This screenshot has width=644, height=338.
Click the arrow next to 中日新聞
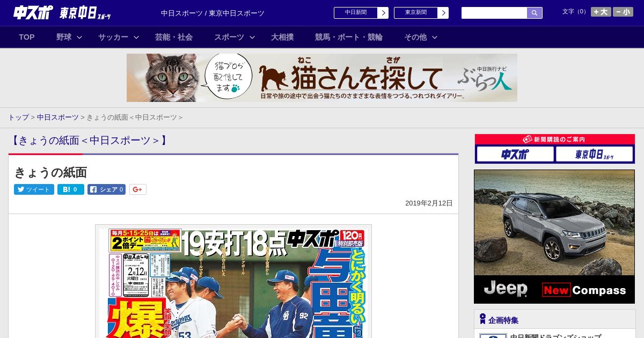(x=383, y=13)
